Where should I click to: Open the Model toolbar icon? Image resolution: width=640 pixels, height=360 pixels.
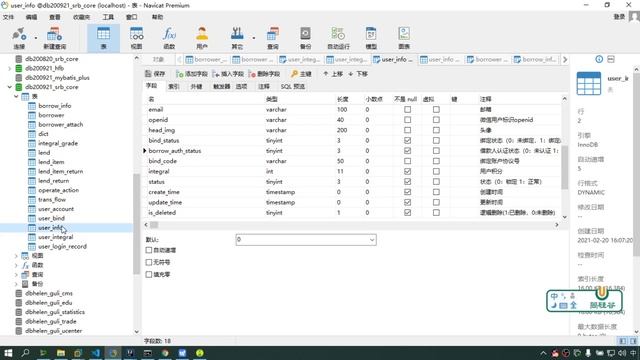(371, 38)
